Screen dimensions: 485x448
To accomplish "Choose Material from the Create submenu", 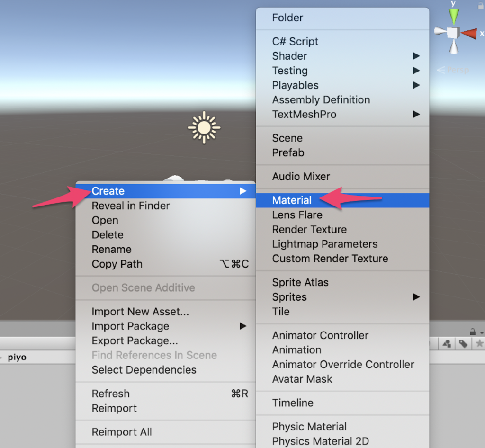I will [x=342, y=200].
